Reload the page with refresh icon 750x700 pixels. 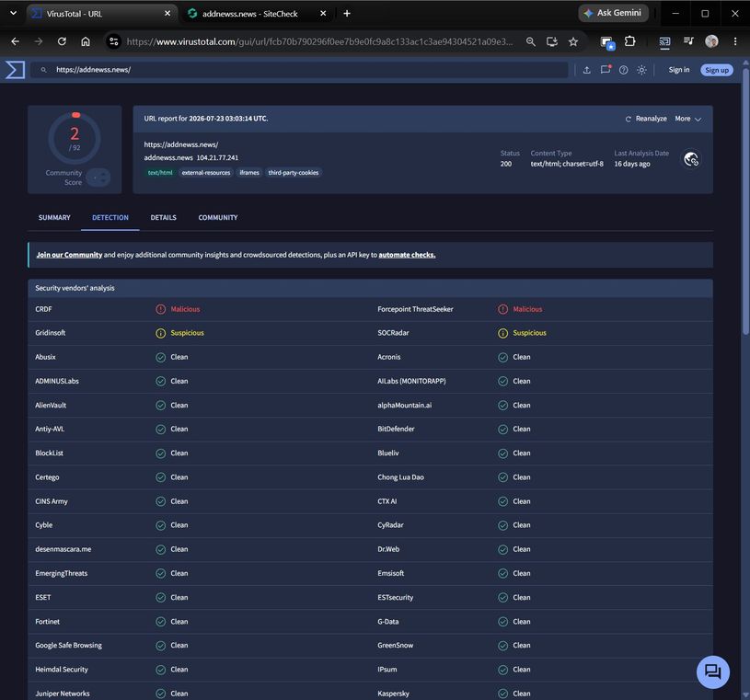(x=62, y=41)
